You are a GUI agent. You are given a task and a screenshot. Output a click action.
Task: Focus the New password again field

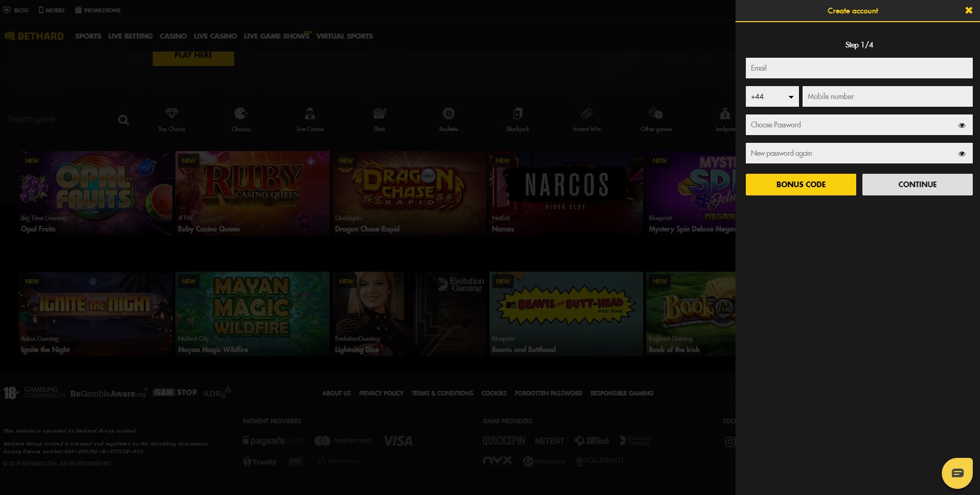tap(859, 153)
